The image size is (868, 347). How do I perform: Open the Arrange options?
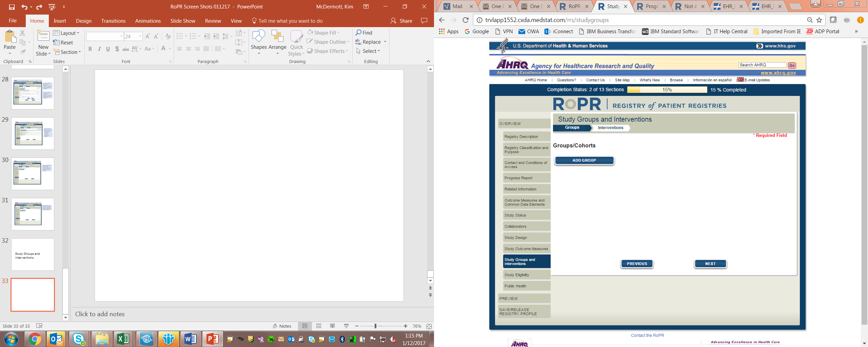tap(277, 43)
